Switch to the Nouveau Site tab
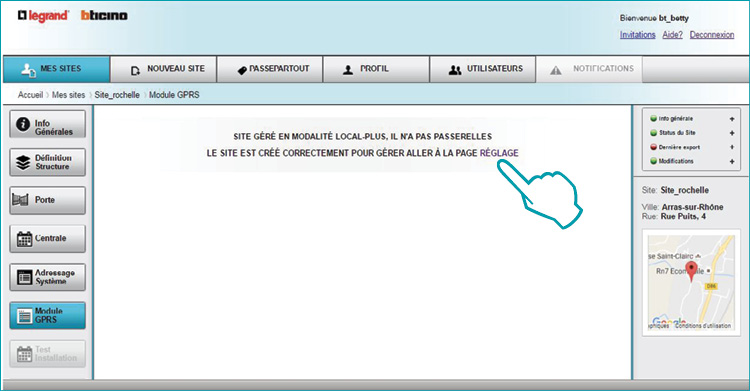 pos(164,69)
